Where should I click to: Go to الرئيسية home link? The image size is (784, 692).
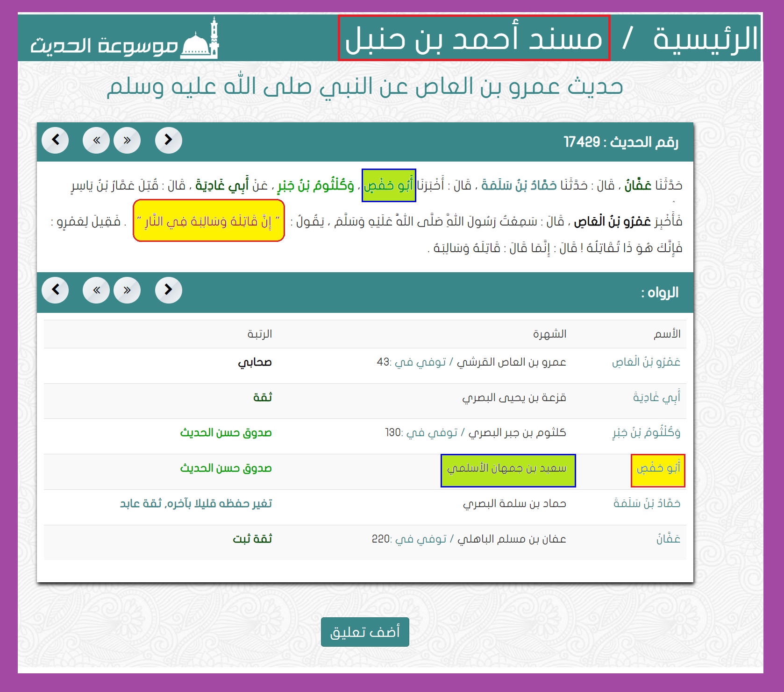pyautogui.click(x=705, y=39)
